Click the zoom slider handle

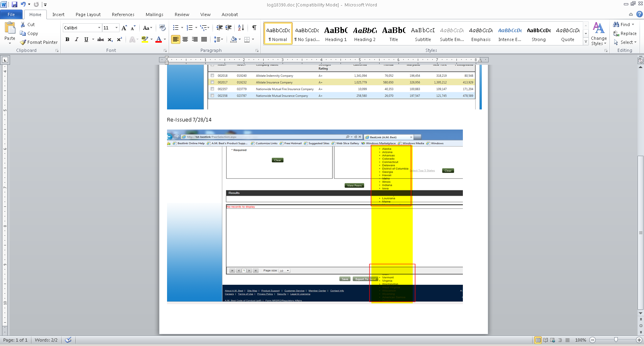616,340
